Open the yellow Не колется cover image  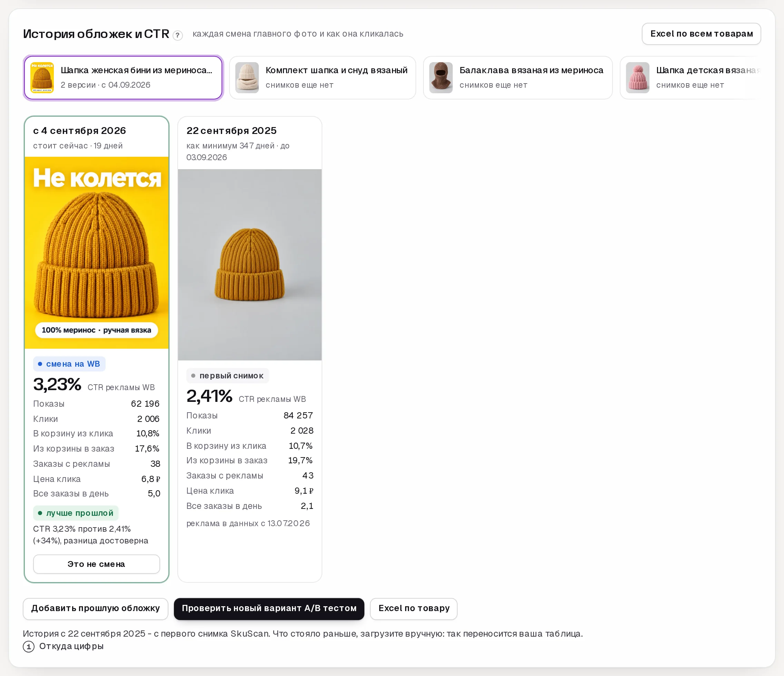[97, 252]
